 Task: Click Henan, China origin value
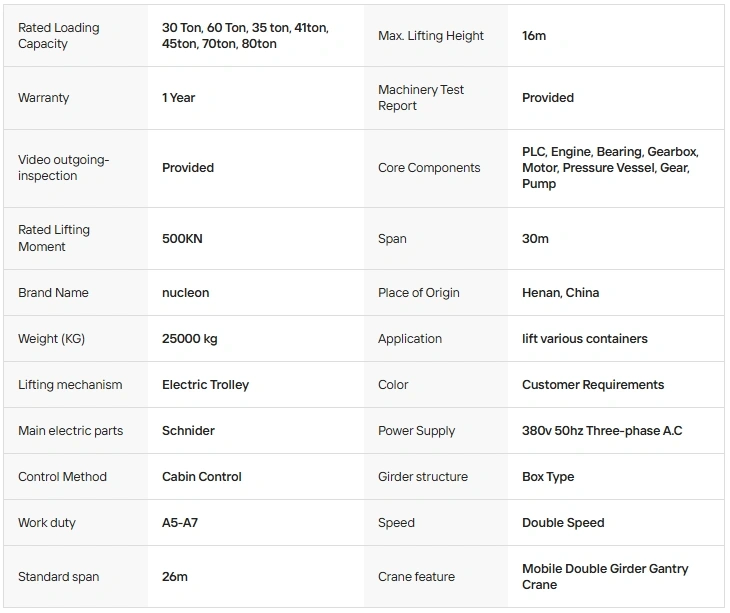(x=561, y=293)
